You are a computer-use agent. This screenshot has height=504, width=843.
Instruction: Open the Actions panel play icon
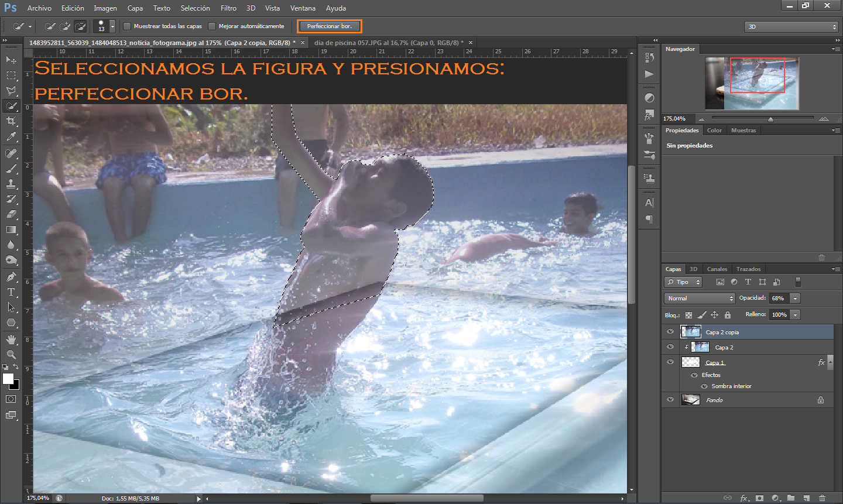649,74
